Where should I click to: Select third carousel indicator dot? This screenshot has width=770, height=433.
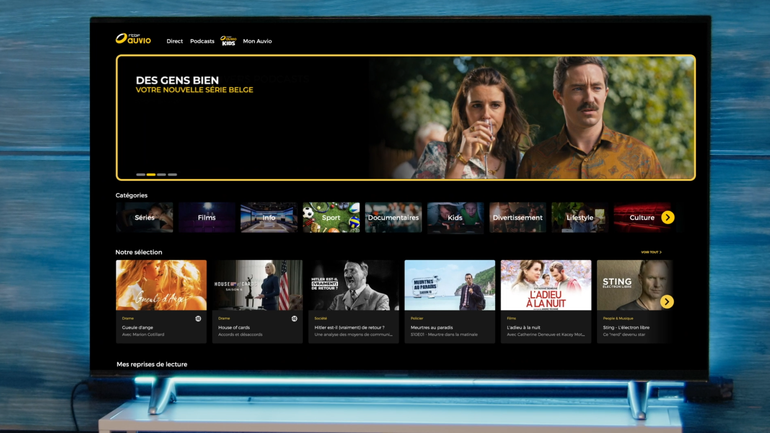click(x=162, y=174)
